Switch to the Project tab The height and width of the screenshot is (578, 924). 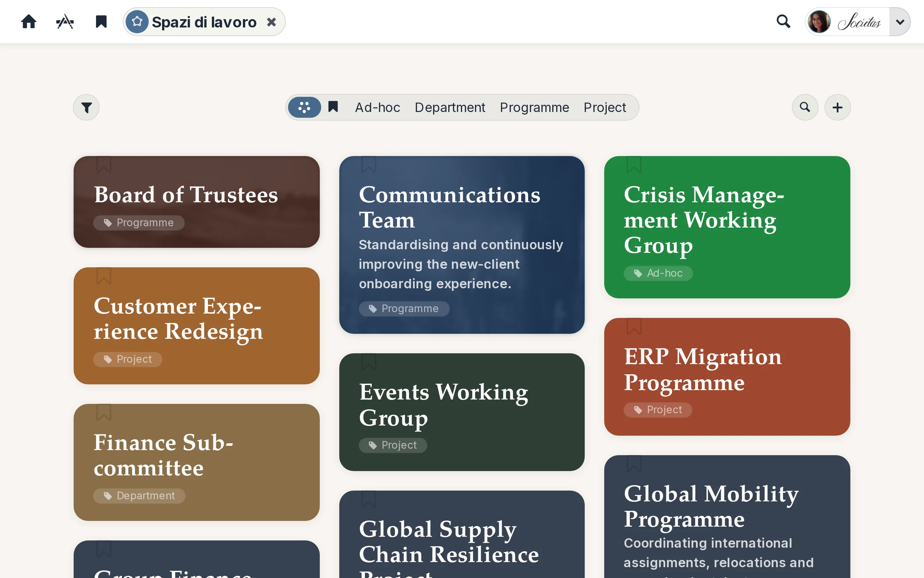pyautogui.click(x=605, y=107)
